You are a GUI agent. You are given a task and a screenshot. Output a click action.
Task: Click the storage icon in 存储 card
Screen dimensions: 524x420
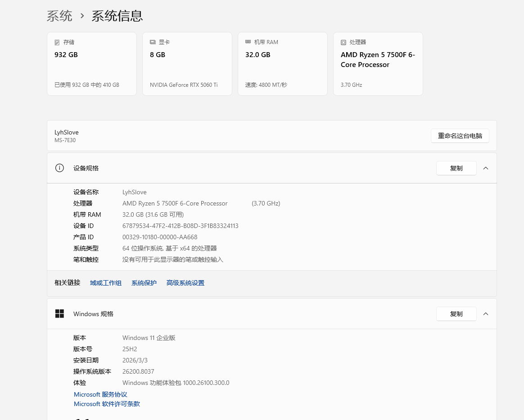57,42
